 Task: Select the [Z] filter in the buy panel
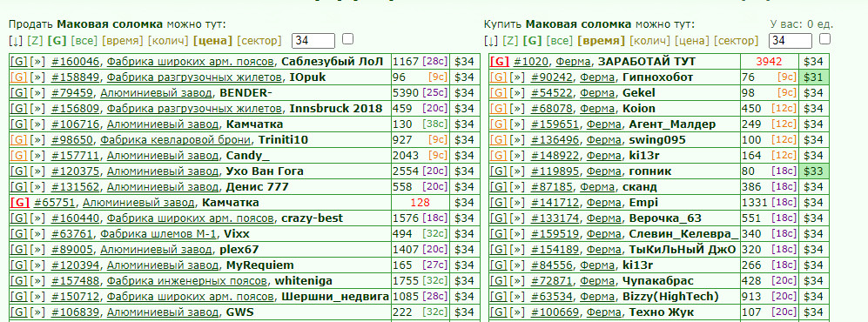coord(510,40)
